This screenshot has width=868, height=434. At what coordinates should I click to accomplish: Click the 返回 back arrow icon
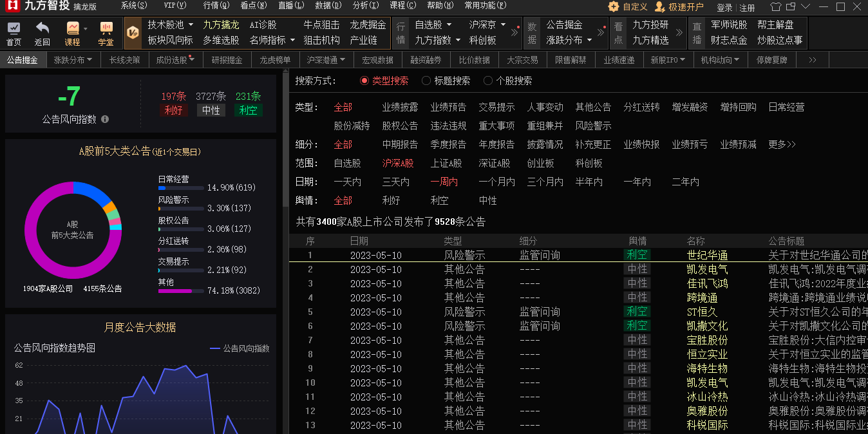tap(42, 30)
